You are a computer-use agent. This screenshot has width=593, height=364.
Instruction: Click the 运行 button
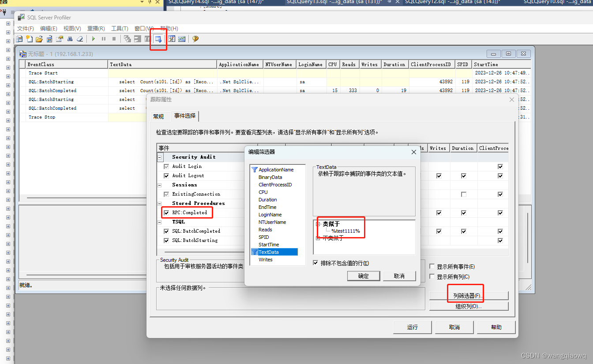click(413, 327)
